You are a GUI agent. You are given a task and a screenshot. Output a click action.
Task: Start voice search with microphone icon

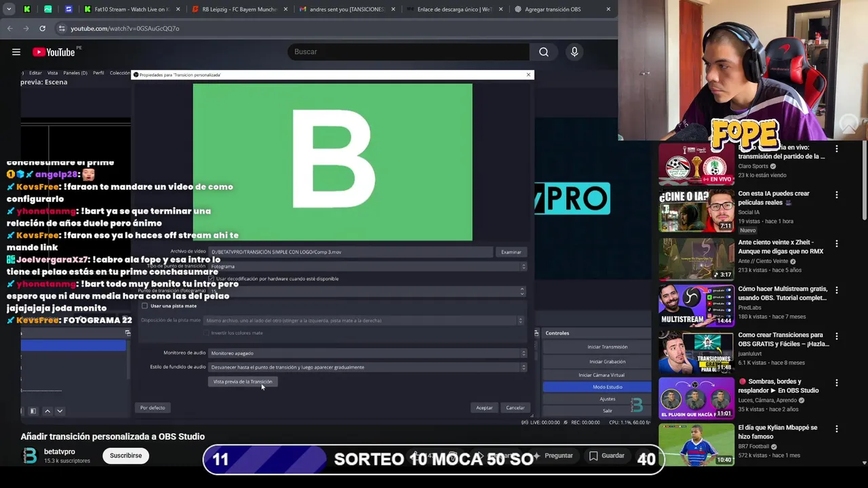(574, 52)
